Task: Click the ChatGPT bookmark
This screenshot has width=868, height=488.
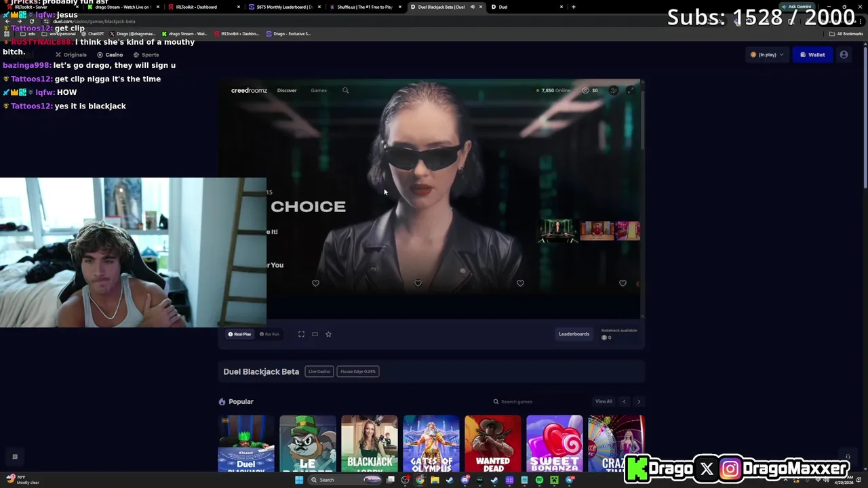Action: [92, 34]
